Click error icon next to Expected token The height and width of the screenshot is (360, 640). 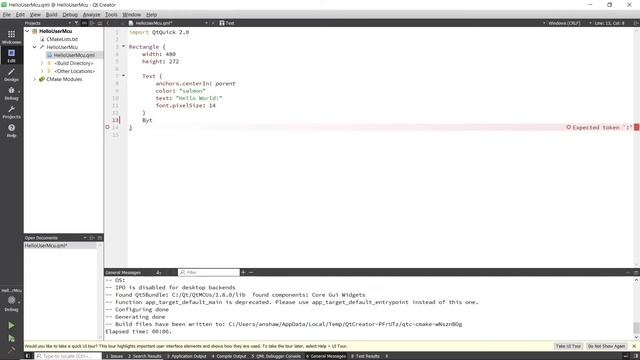569,127
